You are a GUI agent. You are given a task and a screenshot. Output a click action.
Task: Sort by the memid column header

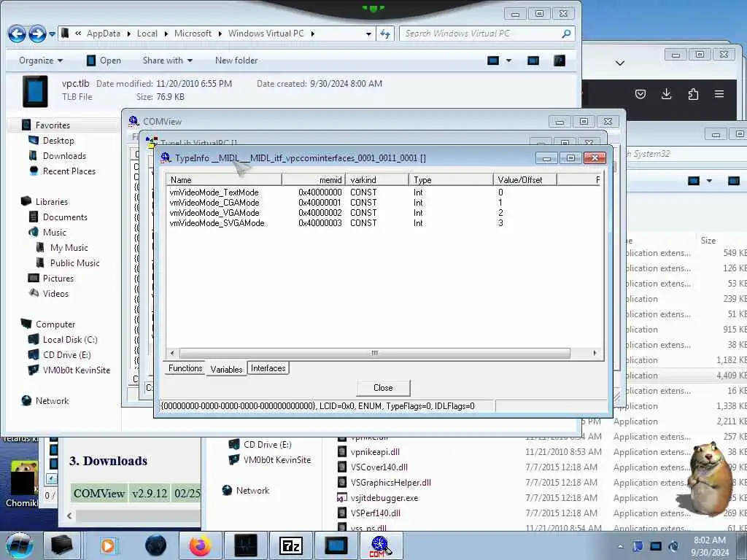click(x=314, y=179)
